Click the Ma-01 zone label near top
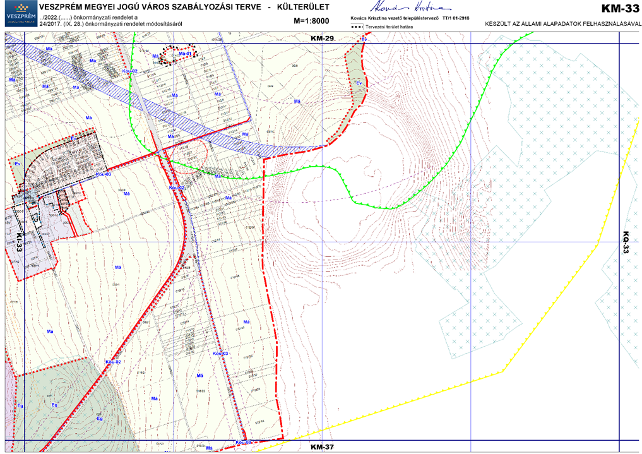This screenshot has height=454, width=642. click(184, 54)
